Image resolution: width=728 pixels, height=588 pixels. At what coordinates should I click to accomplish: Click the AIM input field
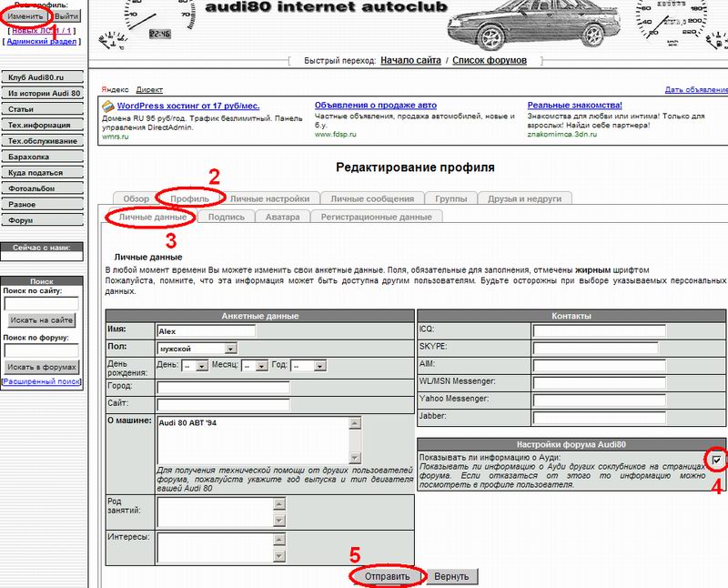click(x=600, y=366)
